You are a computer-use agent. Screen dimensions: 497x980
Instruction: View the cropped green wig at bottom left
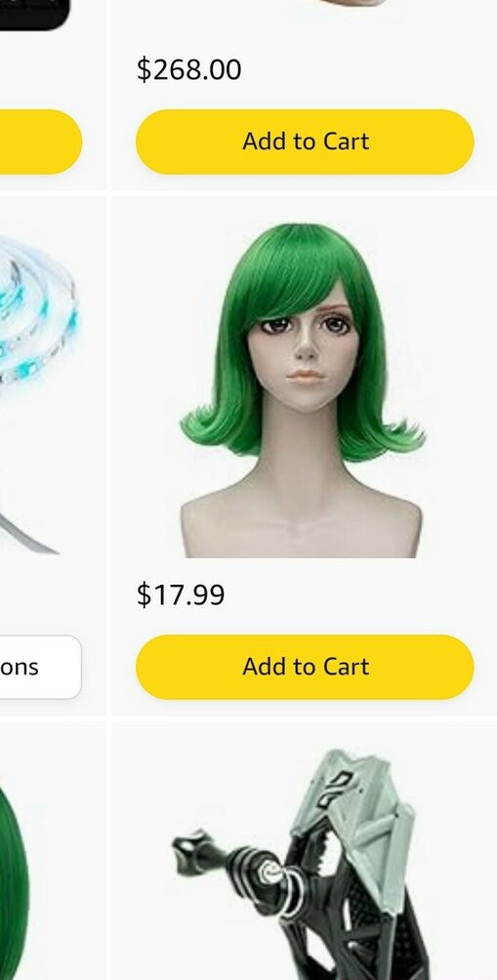pos(14,881)
